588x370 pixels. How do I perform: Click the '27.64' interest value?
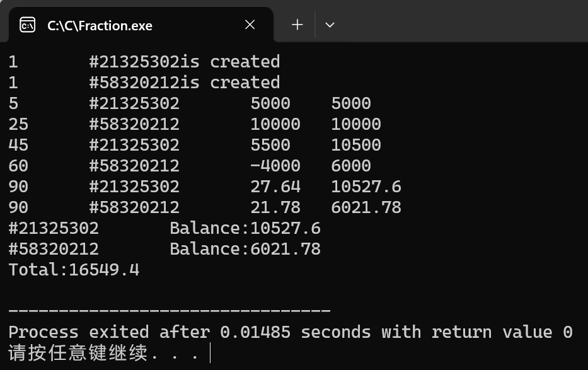coord(275,187)
